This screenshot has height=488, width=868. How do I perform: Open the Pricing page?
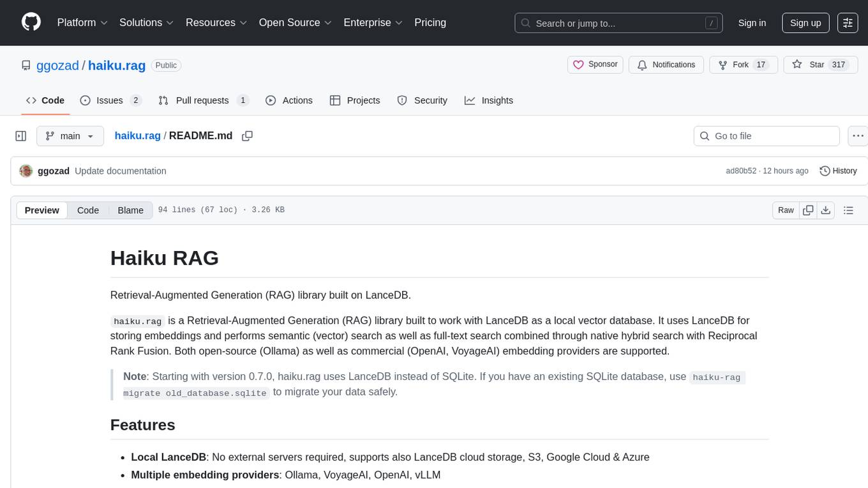coord(430,22)
